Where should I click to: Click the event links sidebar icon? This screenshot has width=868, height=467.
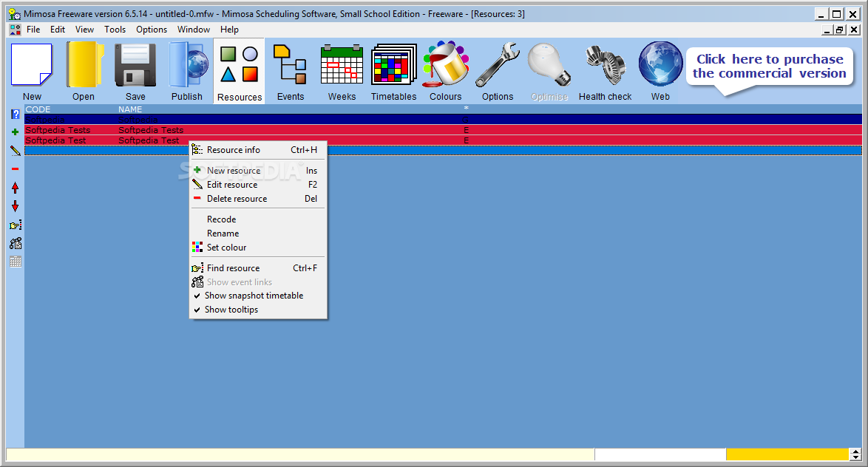[x=16, y=243]
